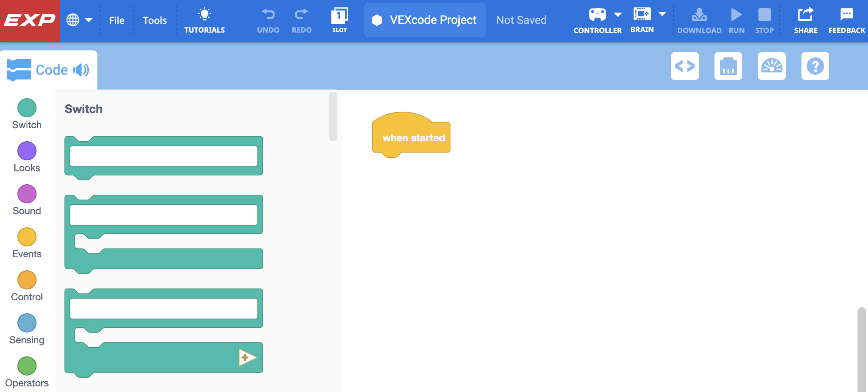Expand the Controller dropdown arrow
Image resolution: width=868 pixels, height=392 pixels.
[618, 15]
